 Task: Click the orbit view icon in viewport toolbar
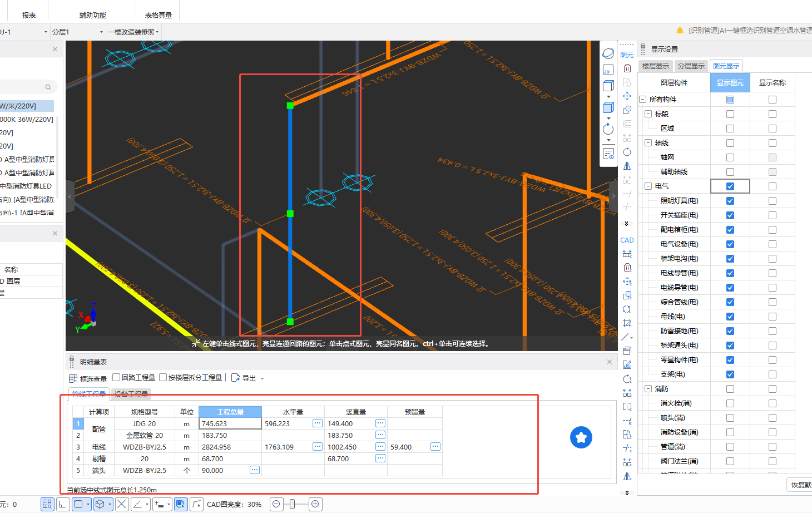click(x=608, y=53)
